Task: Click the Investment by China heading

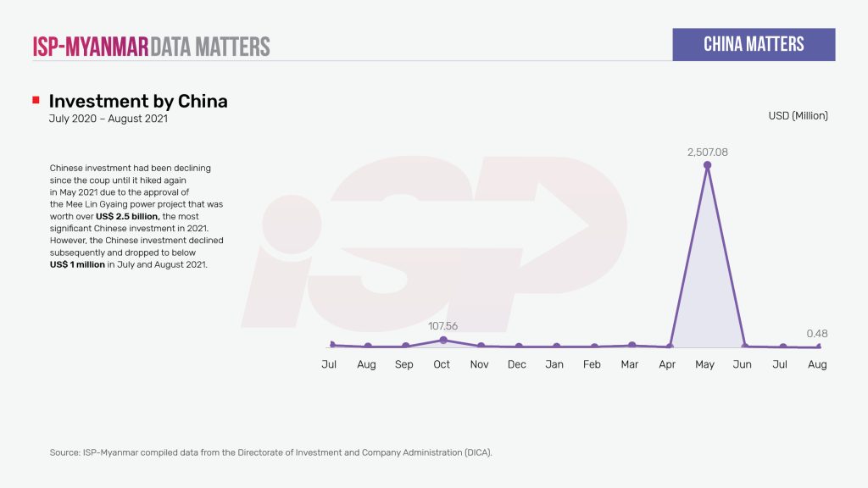Action: [x=138, y=102]
